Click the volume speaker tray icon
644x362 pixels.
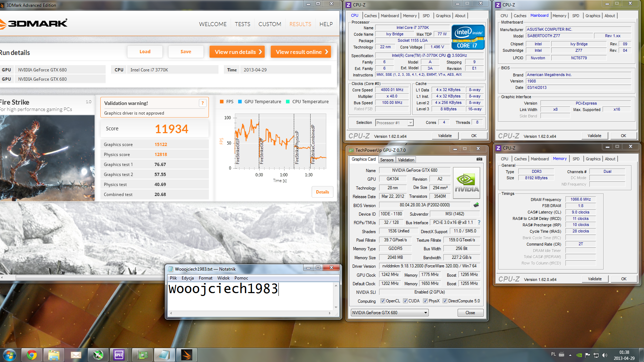(604, 355)
